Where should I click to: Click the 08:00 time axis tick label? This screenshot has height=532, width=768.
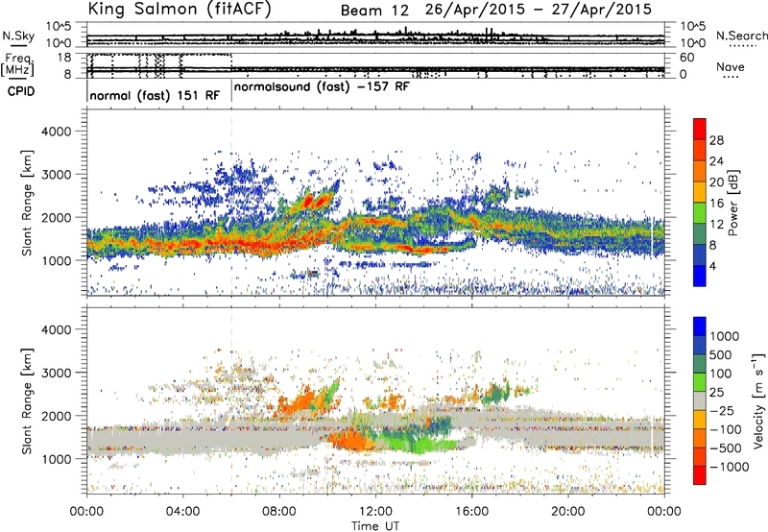click(x=279, y=512)
